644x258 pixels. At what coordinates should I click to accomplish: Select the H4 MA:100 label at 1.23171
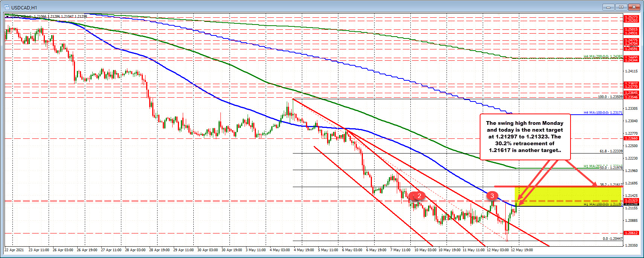603,113
